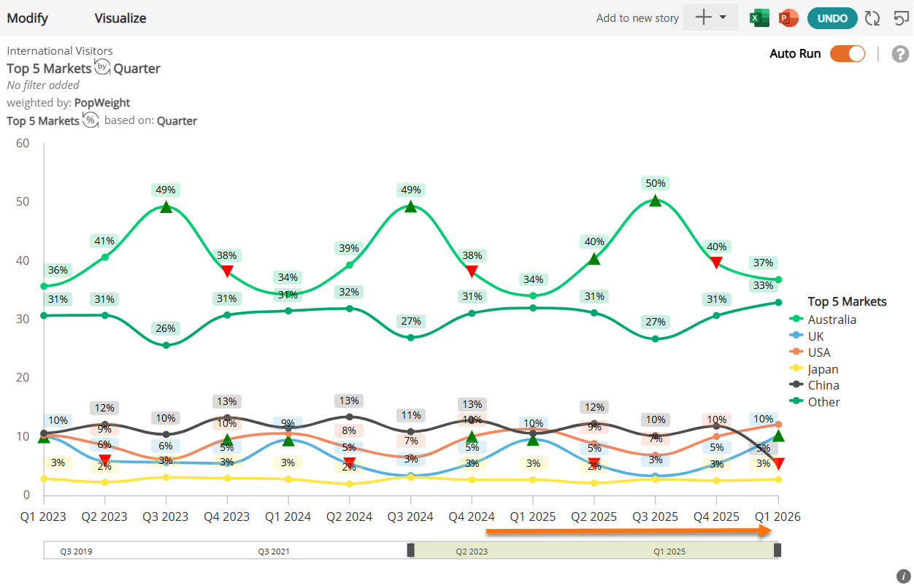Click the 'Top 5 Markets' legend title

coord(848,301)
